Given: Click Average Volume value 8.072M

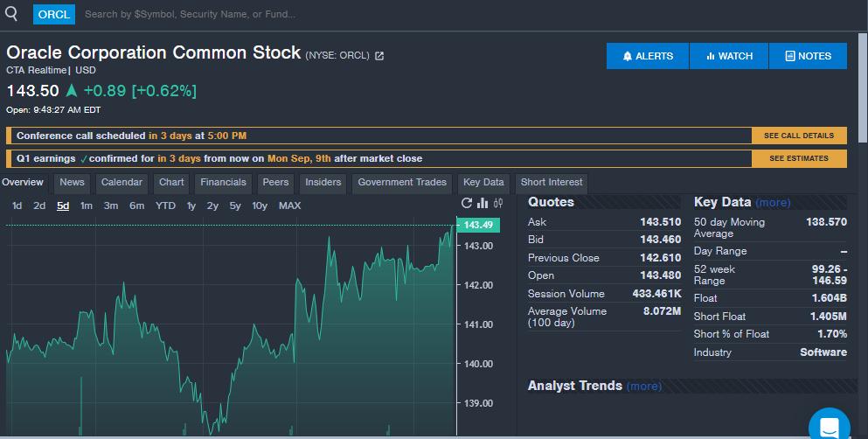Looking at the screenshot, I should coord(662,311).
